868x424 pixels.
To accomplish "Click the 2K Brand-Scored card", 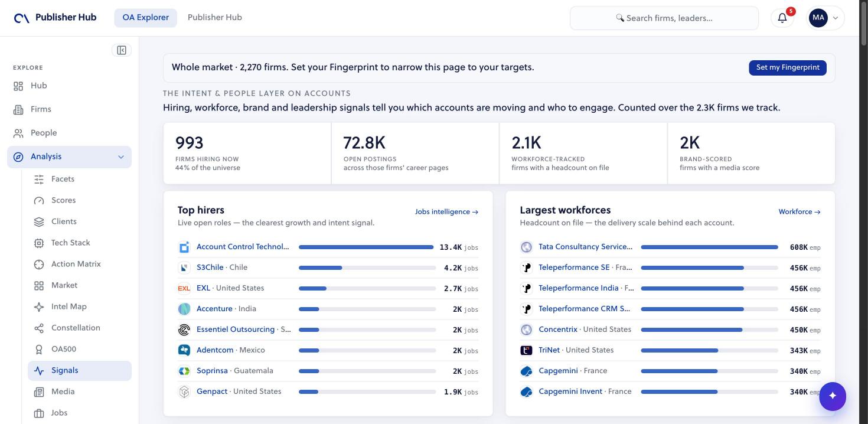I will click(751, 154).
